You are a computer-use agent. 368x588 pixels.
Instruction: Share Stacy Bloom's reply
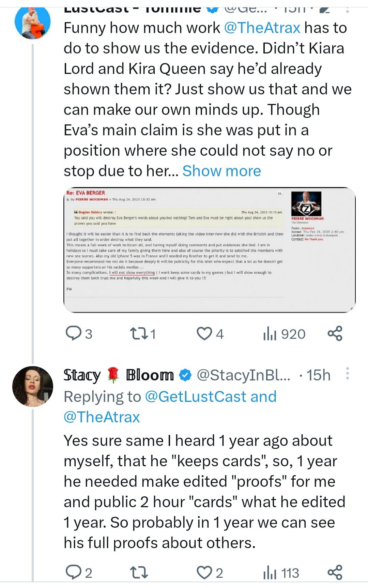(x=335, y=573)
